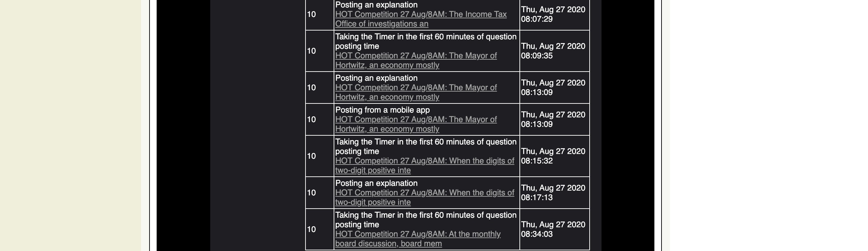Click the first Posting an explanation label
This screenshot has width=868, height=251.
[x=376, y=5]
